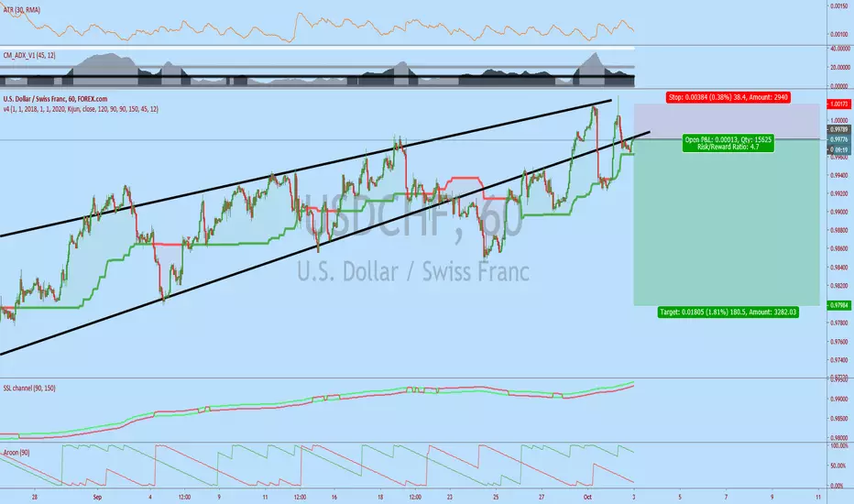
Task: Click the Aroon (90) indicator label
Action: (16, 453)
